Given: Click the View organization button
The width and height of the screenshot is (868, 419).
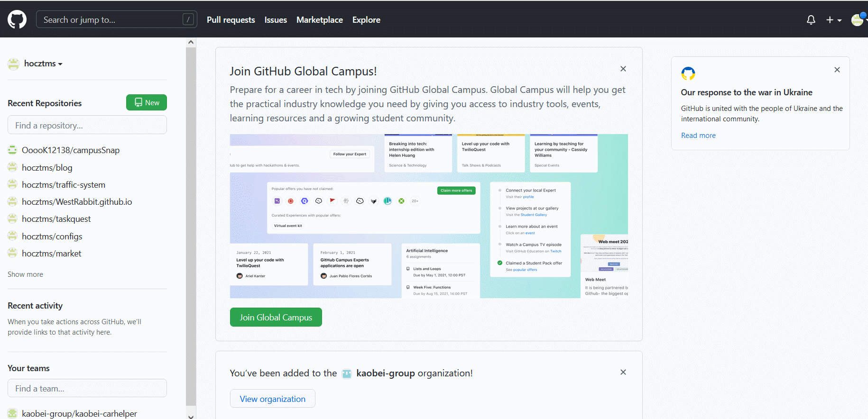Looking at the screenshot, I should [273, 399].
